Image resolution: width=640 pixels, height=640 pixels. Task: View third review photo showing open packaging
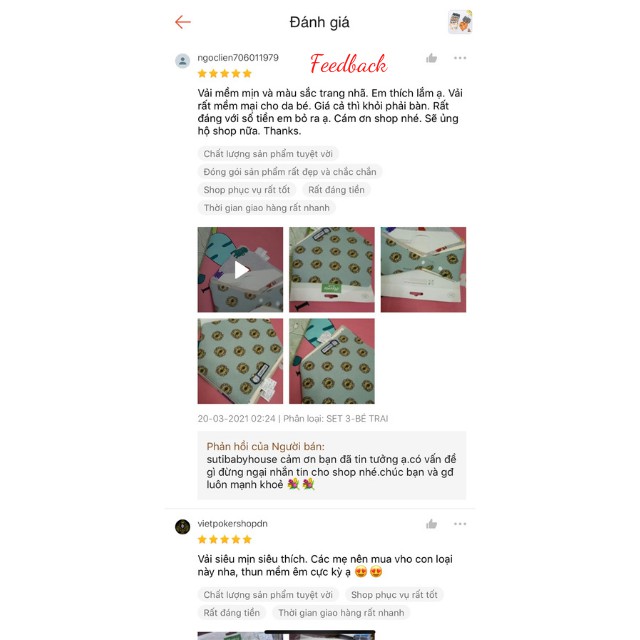(423, 270)
